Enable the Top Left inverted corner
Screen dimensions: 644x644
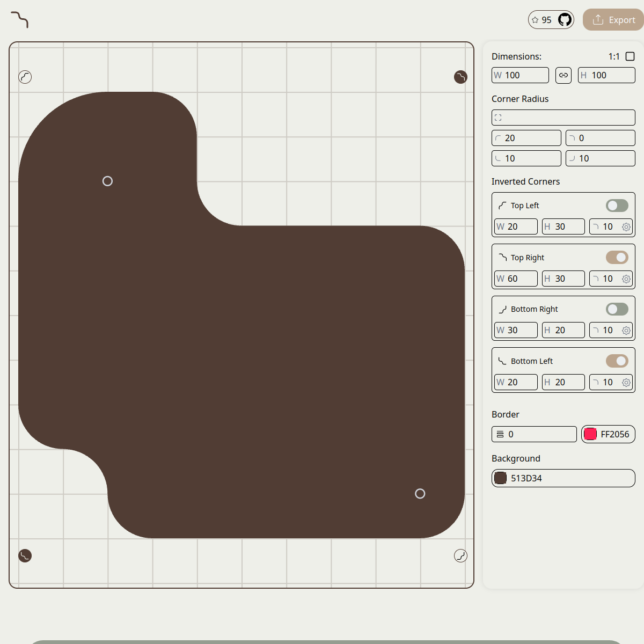(617, 206)
